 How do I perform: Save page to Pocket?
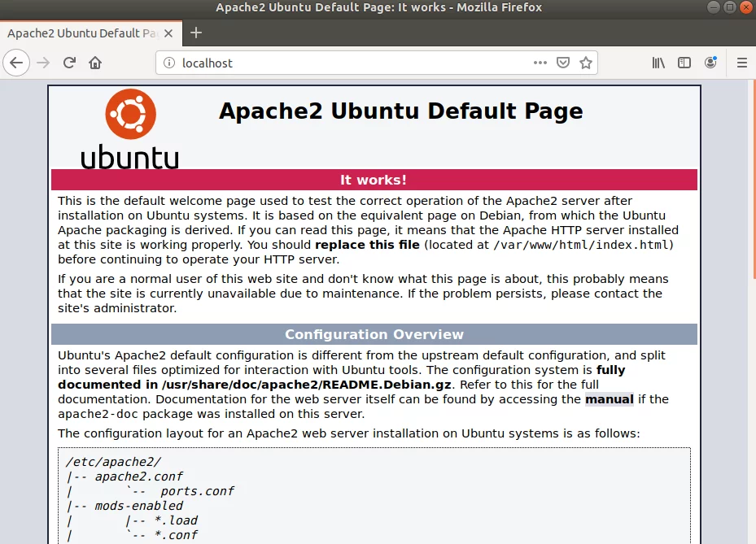pos(562,63)
